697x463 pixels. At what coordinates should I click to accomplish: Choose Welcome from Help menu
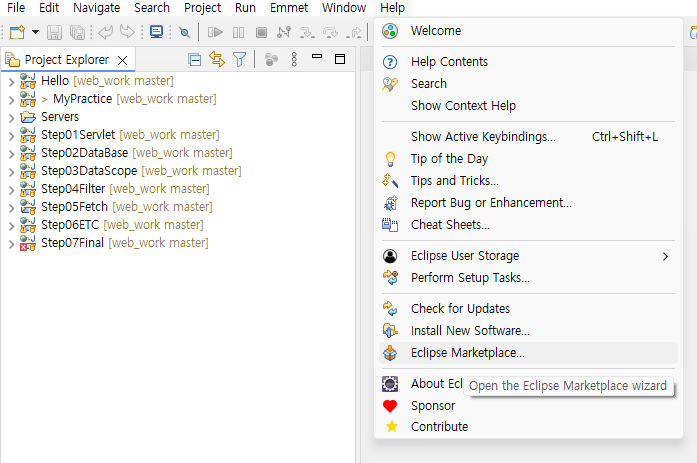pos(528,31)
